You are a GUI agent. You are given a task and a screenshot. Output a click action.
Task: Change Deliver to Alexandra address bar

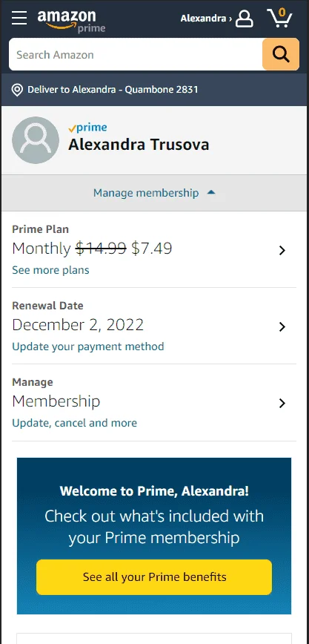coord(154,90)
